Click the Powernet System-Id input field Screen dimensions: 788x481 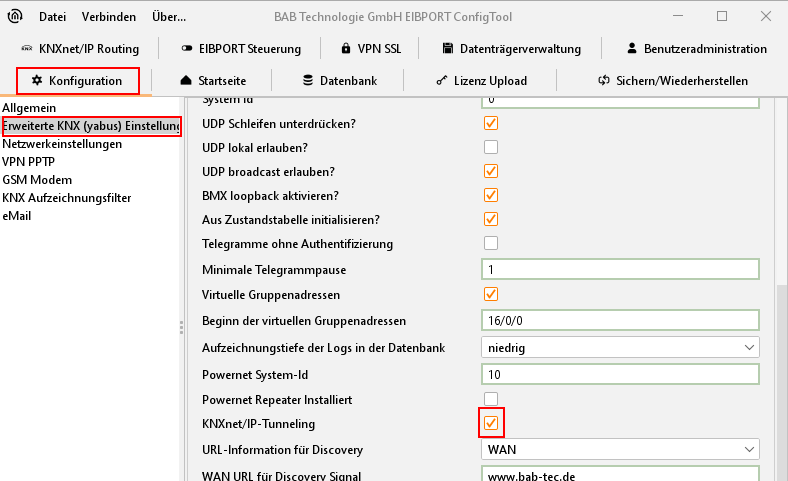[x=620, y=373]
